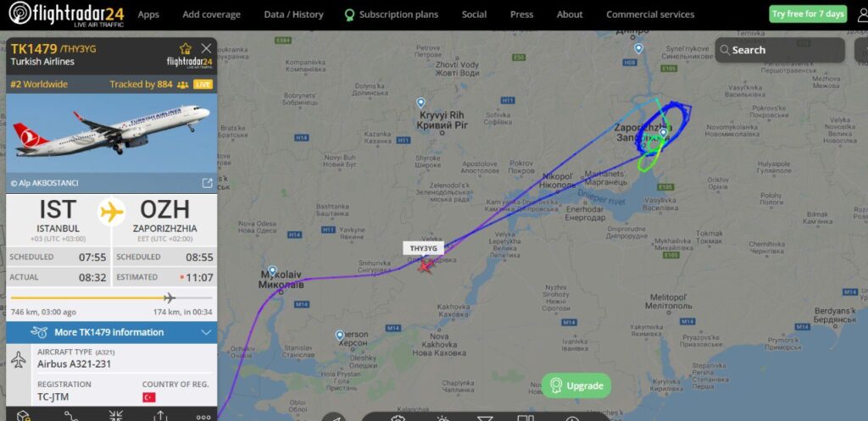
Task: Open the Apps menu
Action: pos(148,14)
